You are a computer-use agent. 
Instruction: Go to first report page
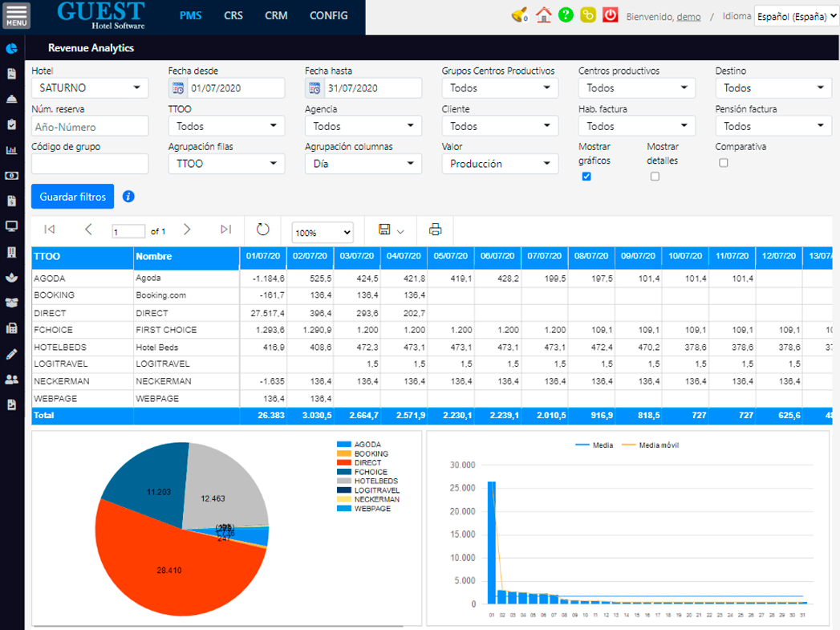point(49,230)
